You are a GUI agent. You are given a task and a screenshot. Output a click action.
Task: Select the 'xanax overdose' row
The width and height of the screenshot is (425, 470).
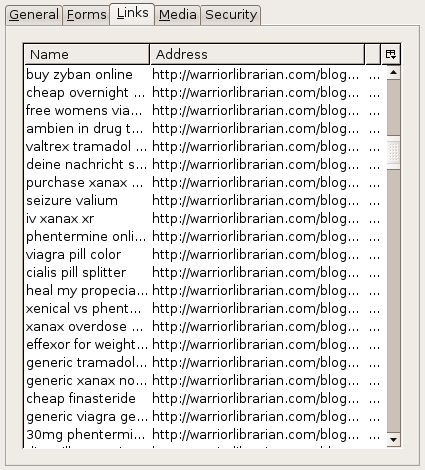[206, 326]
